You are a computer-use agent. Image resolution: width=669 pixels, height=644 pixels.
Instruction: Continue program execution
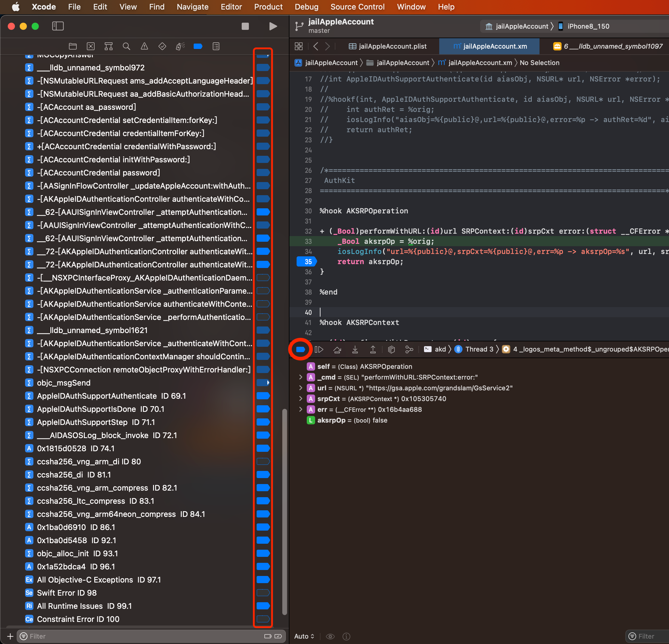319,349
